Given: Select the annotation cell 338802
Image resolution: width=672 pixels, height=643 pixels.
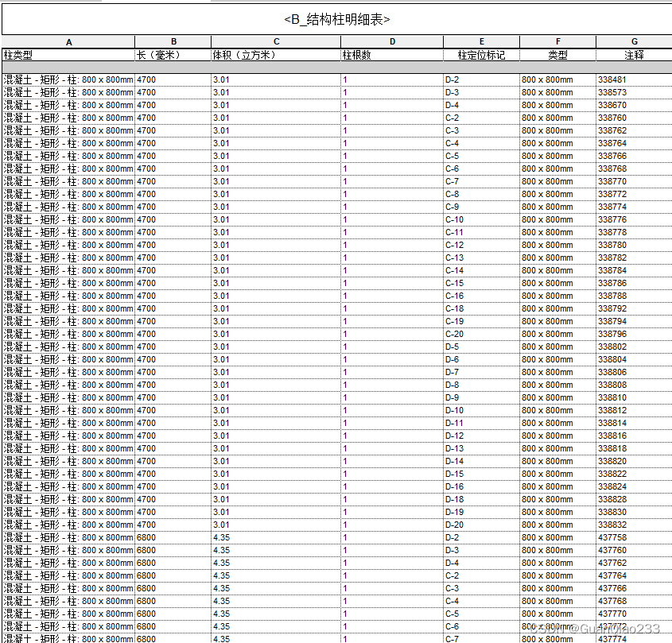Looking at the screenshot, I should tap(635, 347).
